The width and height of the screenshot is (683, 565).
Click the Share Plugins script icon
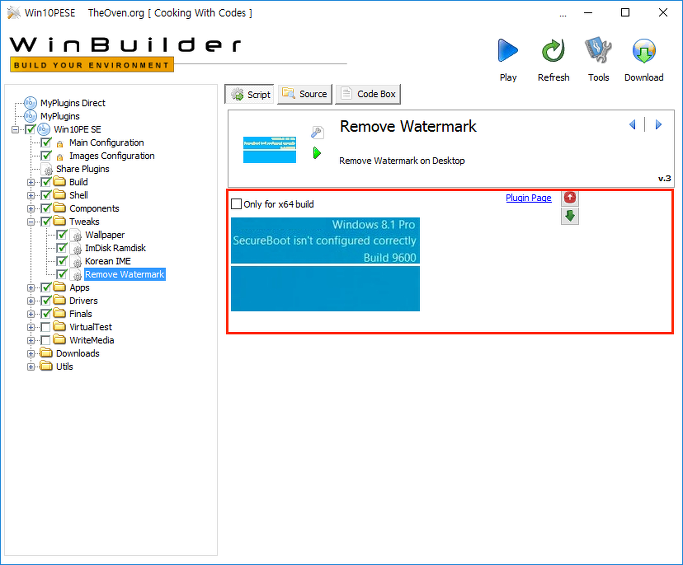[x=47, y=169]
